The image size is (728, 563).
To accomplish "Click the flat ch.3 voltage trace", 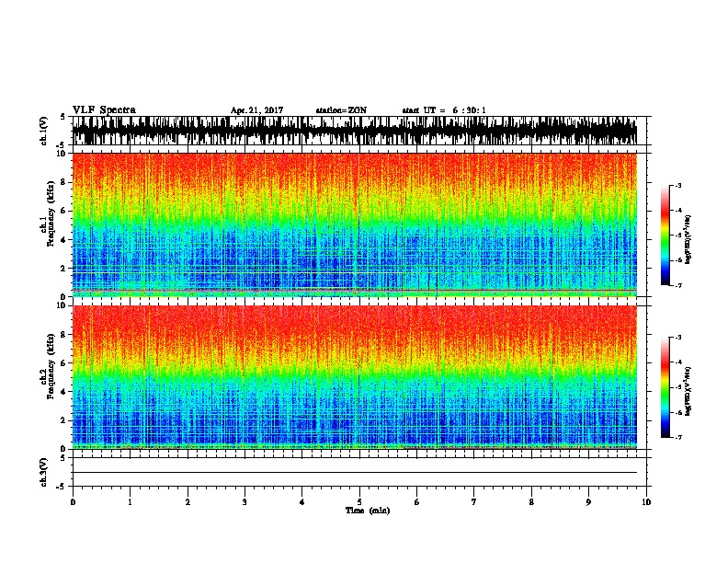I will (354, 473).
